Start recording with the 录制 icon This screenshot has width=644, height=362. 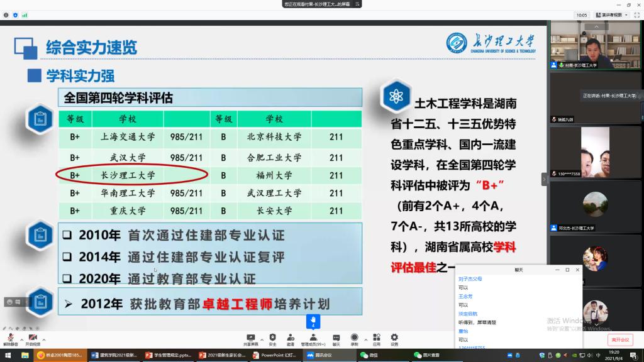(354, 337)
